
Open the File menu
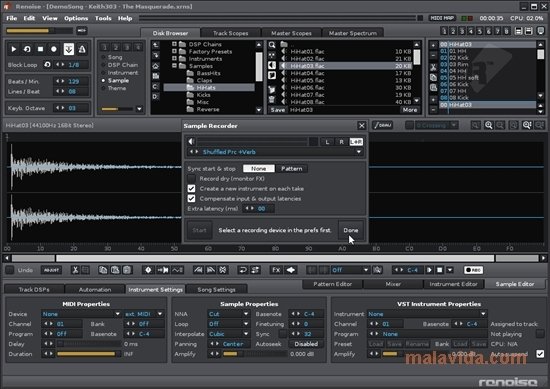point(12,18)
